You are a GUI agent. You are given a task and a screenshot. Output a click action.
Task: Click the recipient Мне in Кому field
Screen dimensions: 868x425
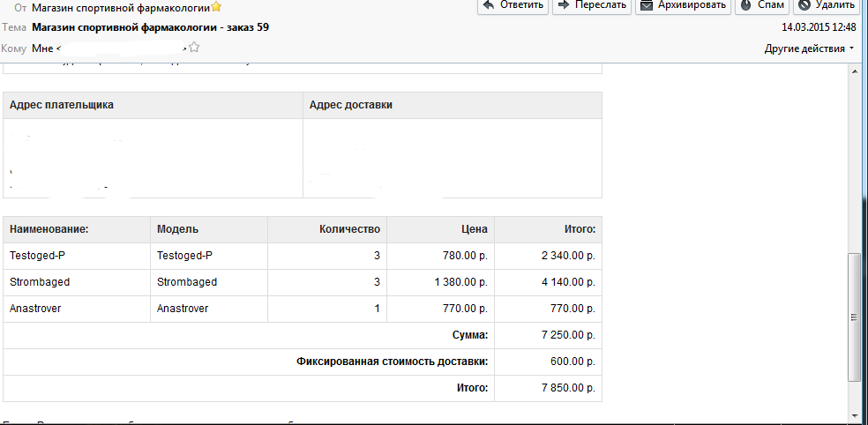pos(42,48)
